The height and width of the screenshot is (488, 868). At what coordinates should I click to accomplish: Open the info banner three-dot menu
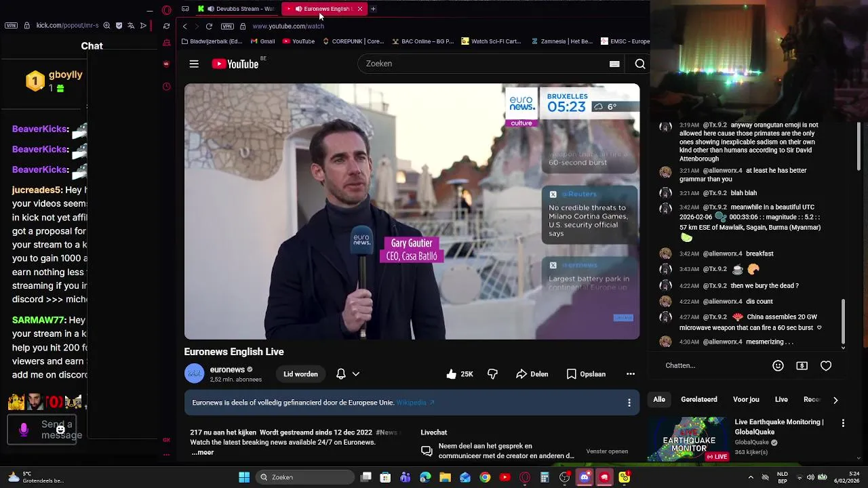tap(629, 403)
